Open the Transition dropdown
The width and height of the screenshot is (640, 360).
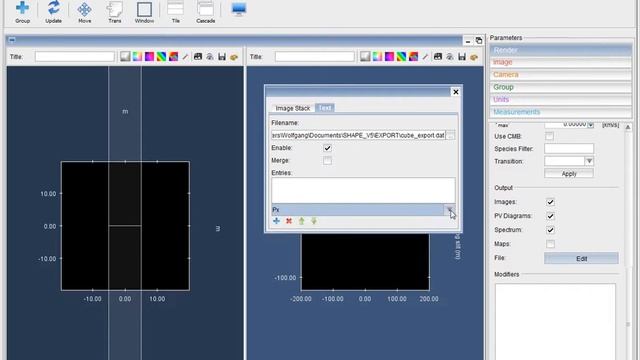point(589,161)
